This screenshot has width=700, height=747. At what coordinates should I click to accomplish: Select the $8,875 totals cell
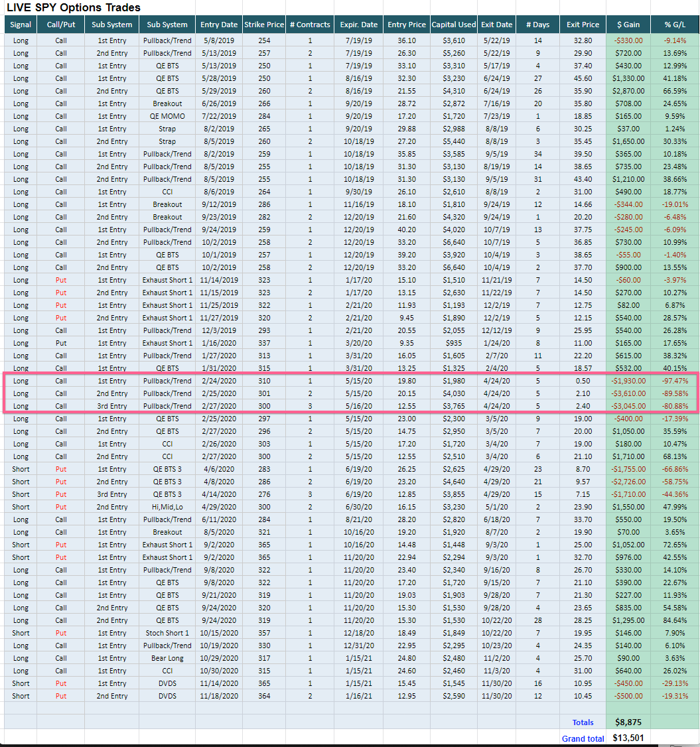(628, 722)
